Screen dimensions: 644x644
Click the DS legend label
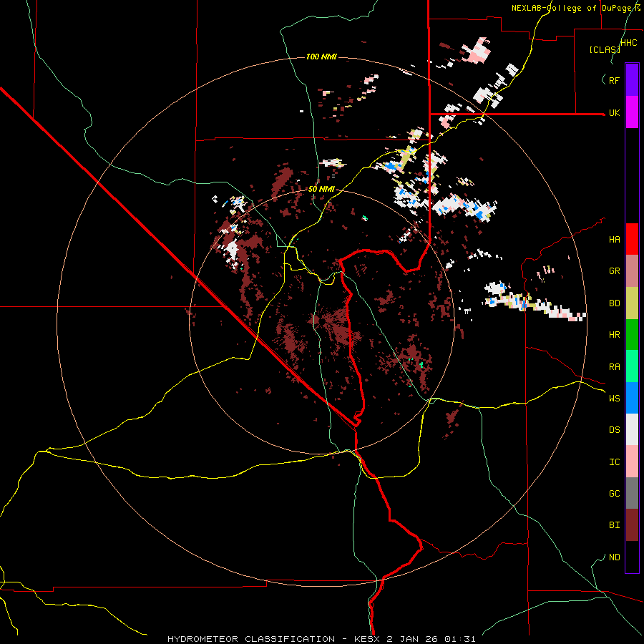pos(614,430)
